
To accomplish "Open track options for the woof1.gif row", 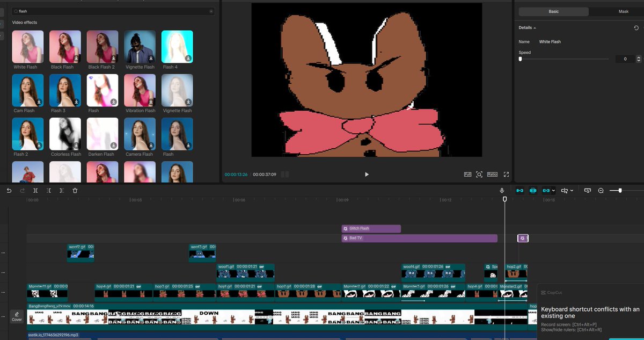I will (3, 272).
